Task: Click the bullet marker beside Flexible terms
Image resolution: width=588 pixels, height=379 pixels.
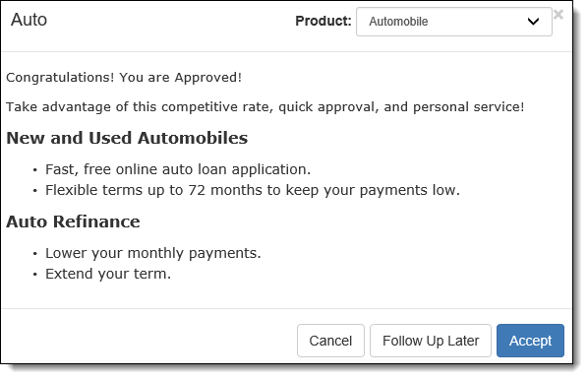Action: click(34, 191)
